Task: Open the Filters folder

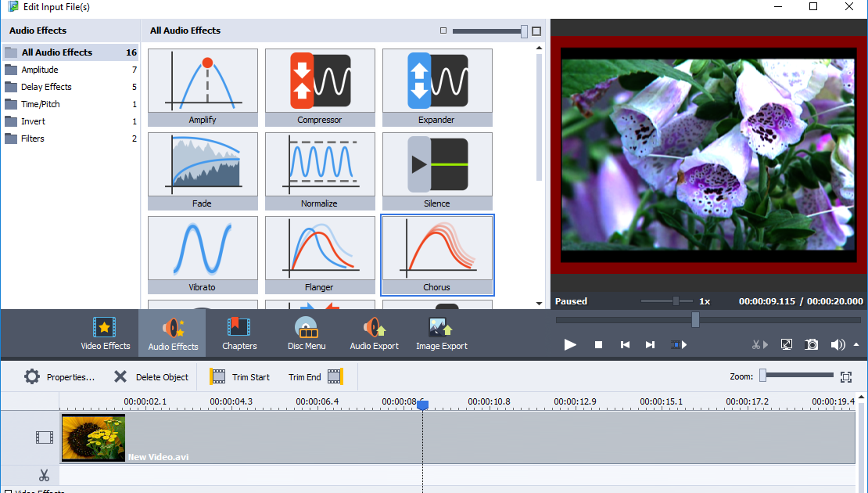Action: coord(70,139)
